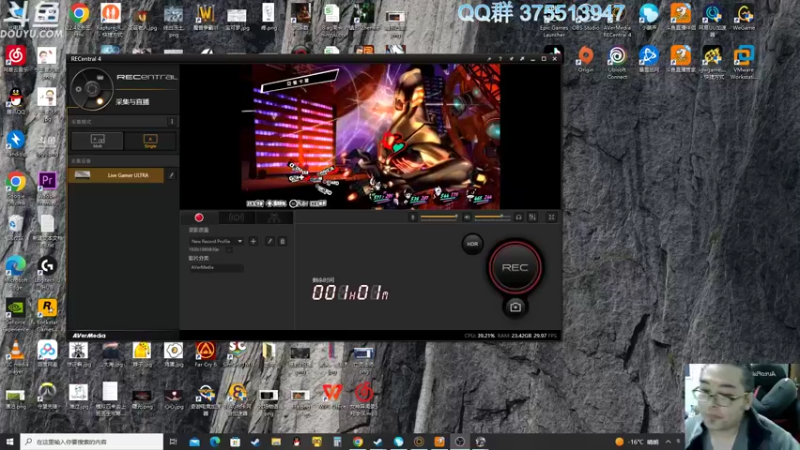
Task: Open the Stream tab with broadcast icon
Action: pyautogui.click(x=236, y=218)
